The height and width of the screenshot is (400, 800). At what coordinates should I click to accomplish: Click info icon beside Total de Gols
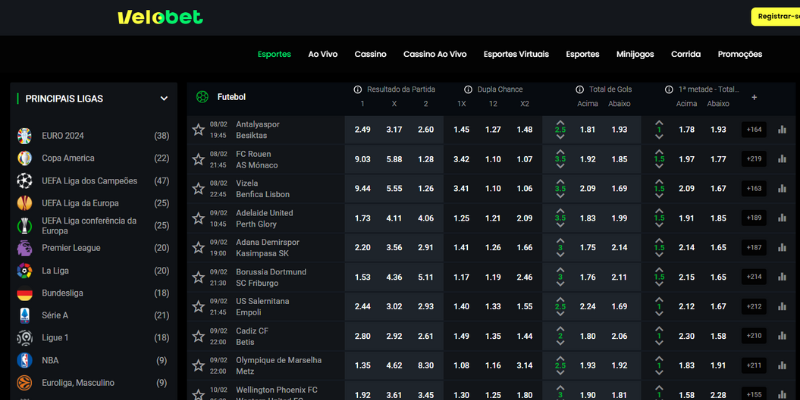(580, 89)
